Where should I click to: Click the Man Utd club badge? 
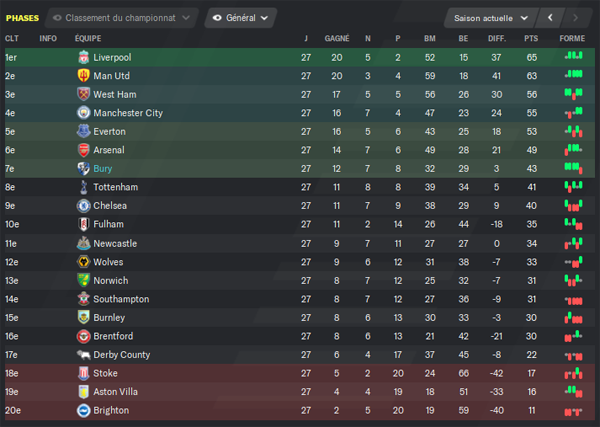[83, 76]
